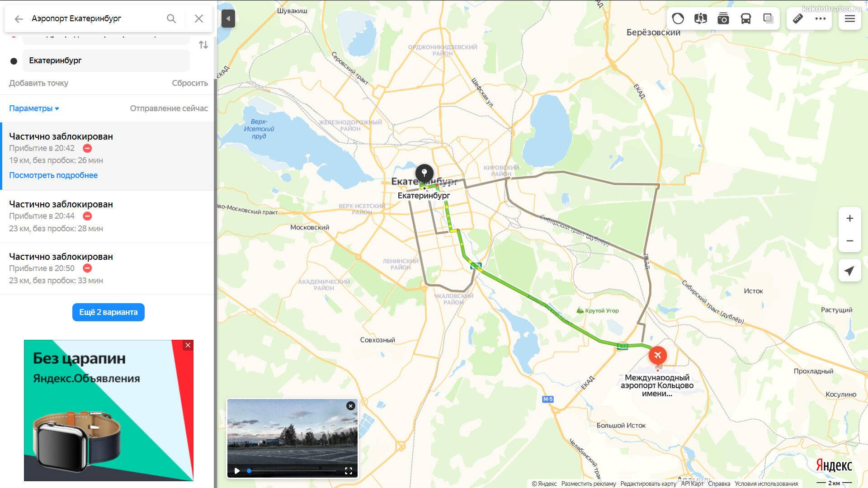Click the 'Крутой Угор' map label

pyautogui.click(x=598, y=310)
